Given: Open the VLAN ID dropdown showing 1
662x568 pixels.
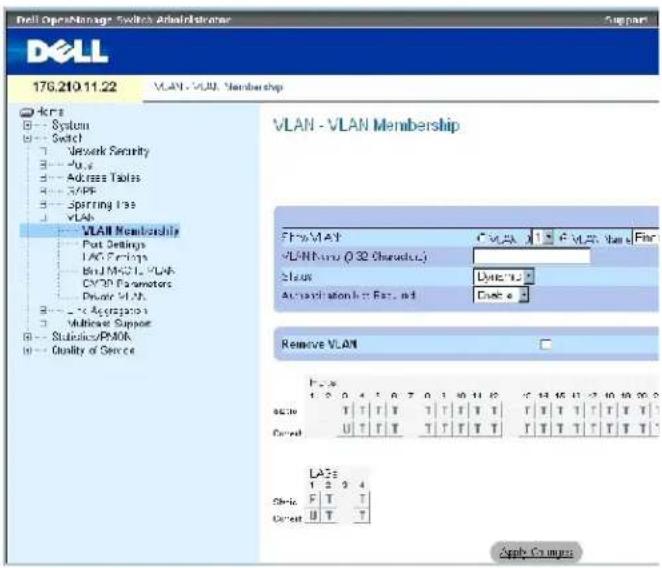Looking at the screenshot, I should point(543,237).
